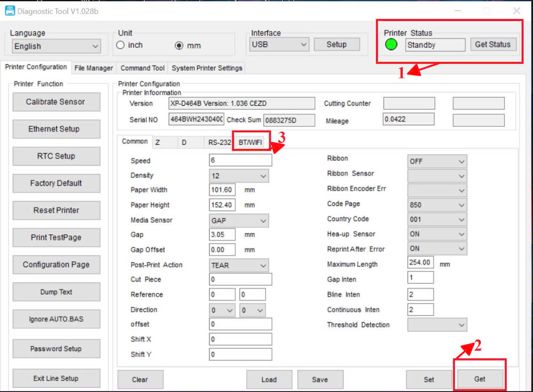Expand the Media Sensor GAP dropdown
The height and width of the screenshot is (392, 533).
[239, 221]
